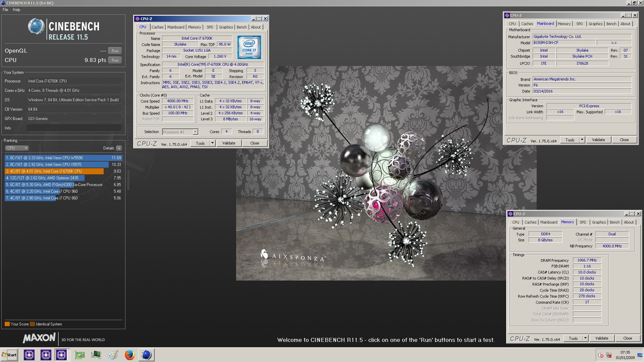
Task: Click the MAXON logo at bottom
Action: tap(39, 338)
